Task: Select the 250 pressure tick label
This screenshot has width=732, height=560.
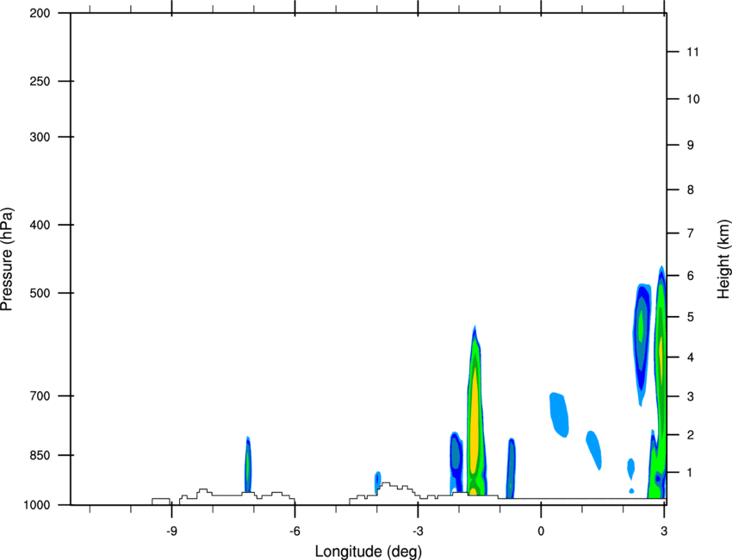Action: (40, 81)
